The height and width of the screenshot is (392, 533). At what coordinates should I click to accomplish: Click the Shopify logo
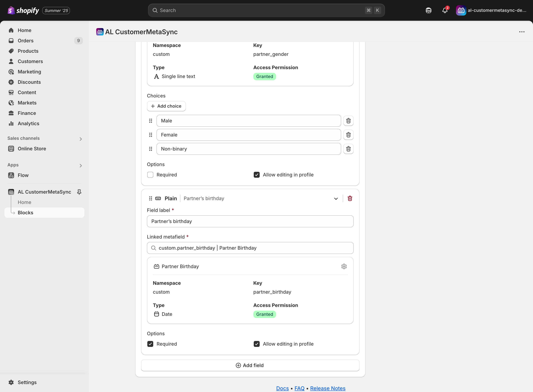point(23,10)
